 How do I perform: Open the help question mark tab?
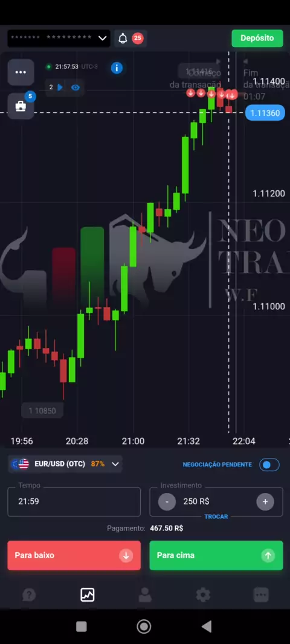tap(29, 594)
